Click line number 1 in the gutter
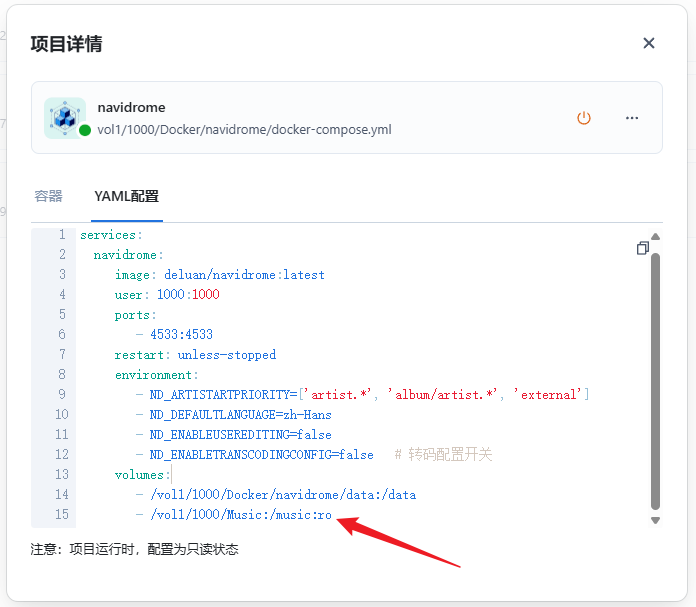The image size is (696, 607). click(61, 235)
